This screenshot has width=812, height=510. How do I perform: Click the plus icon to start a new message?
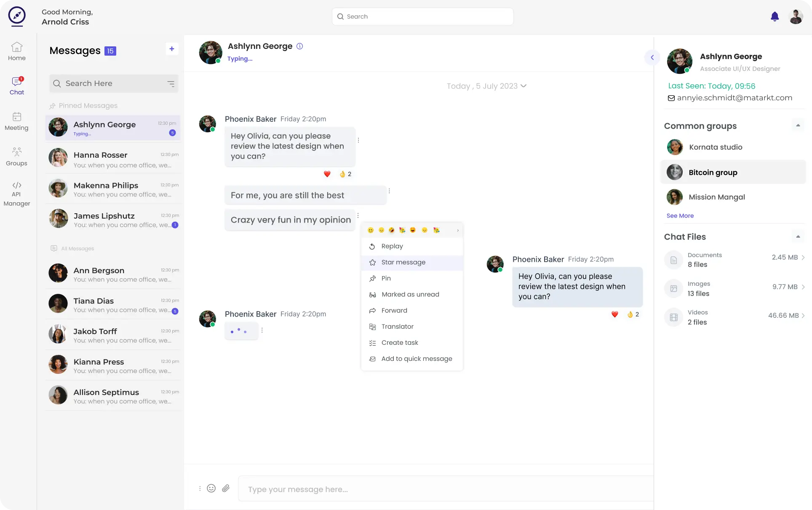172,49
